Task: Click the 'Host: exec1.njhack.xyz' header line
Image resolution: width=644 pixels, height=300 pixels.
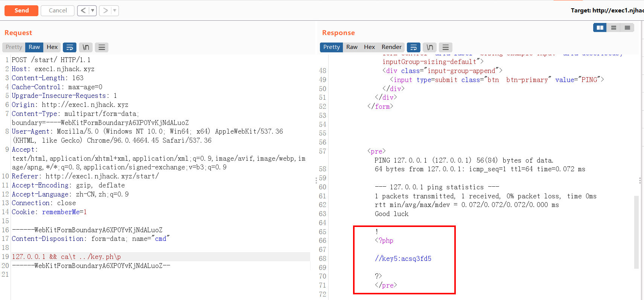Action: [53, 69]
